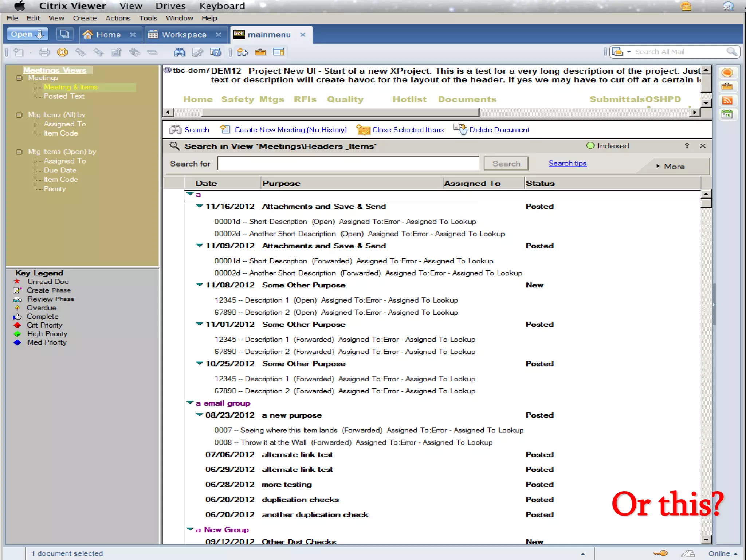Open the RSS feeds icon in right sidebar
746x560 pixels.
tap(727, 101)
